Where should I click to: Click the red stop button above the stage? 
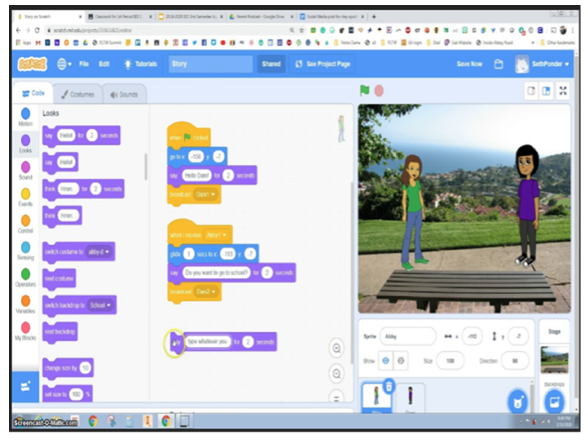click(x=379, y=91)
